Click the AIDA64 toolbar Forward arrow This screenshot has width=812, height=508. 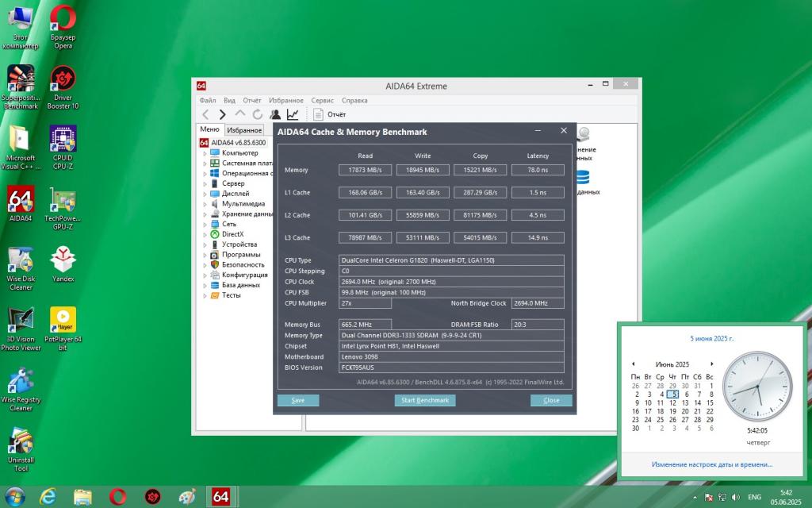(222, 114)
